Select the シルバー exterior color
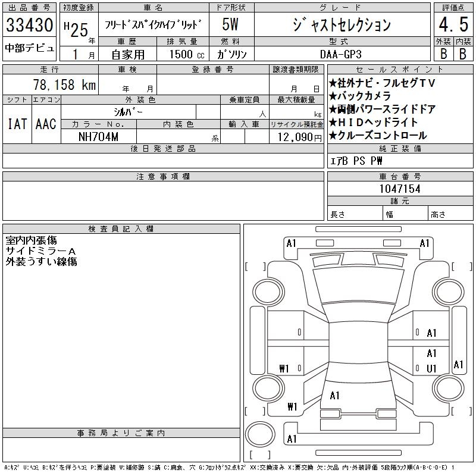Viewport: 476px width, 476px height. (x=128, y=112)
